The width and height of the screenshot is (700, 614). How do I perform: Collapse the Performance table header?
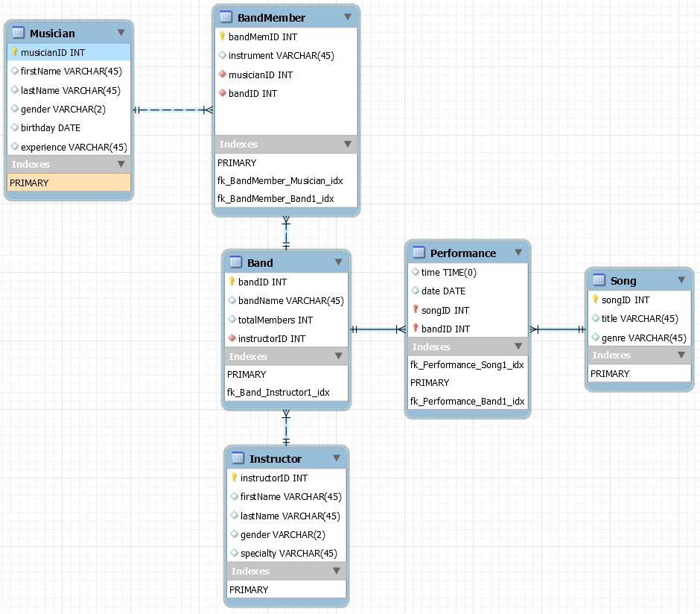pos(520,253)
